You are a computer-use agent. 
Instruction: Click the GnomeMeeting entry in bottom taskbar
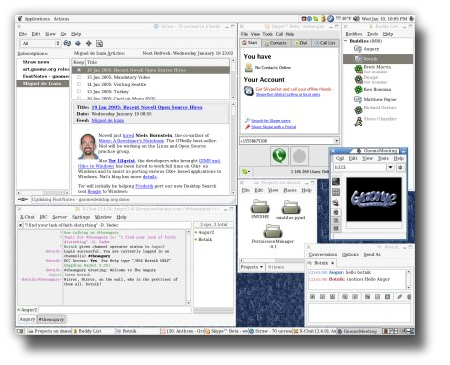click(359, 331)
